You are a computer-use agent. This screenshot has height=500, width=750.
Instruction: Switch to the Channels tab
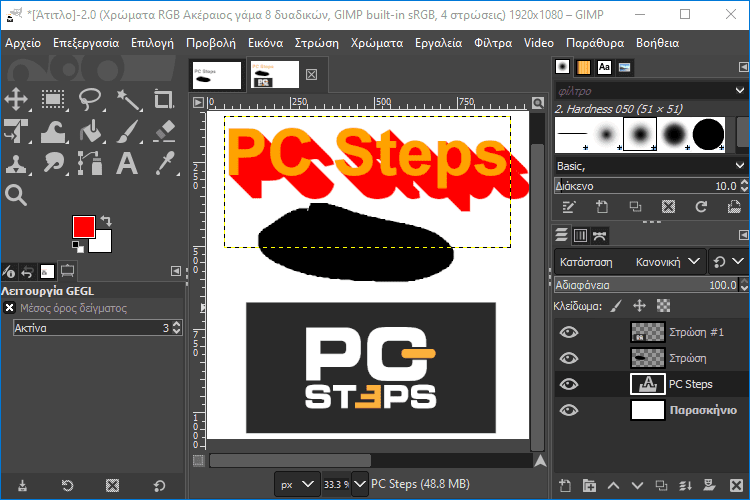click(x=580, y=235)
